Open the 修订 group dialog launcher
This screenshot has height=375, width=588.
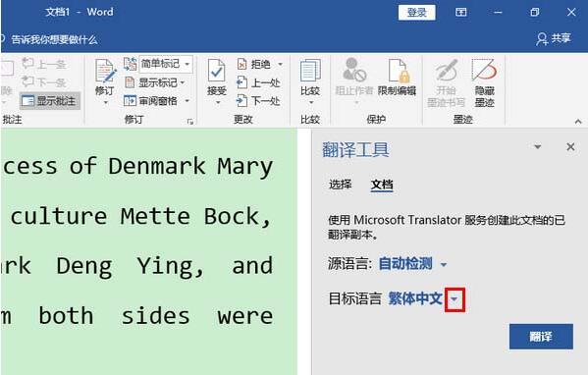pyautogui.click(x=190, y=121)
